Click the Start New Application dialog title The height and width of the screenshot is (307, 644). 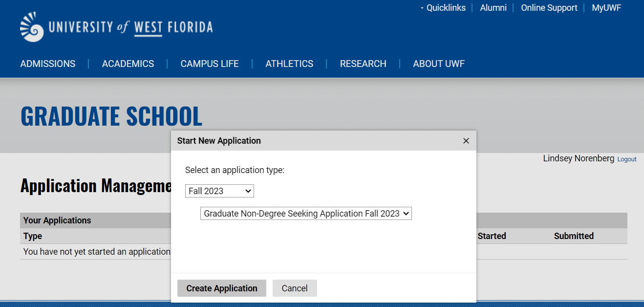click(x=219, y=141)
